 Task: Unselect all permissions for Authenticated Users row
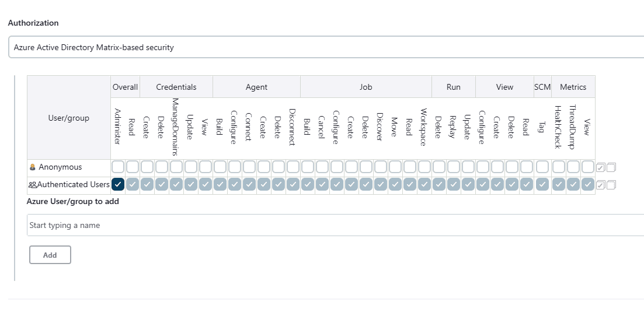[x=611, y=185]
